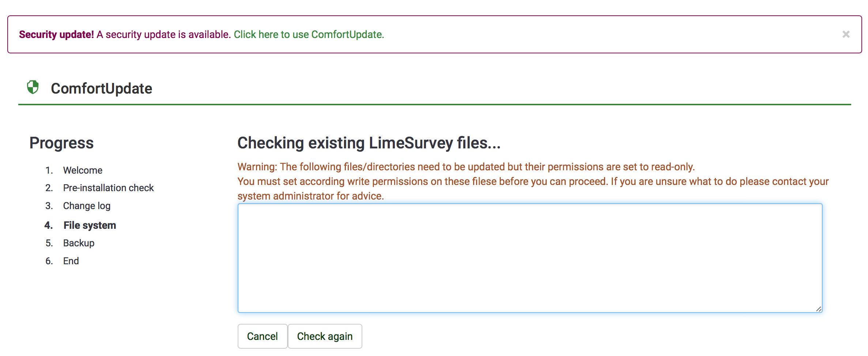Click the 'Checking existing LimeSurvey files...' heading
Viewport: 868px width, 356px height.
369,143
